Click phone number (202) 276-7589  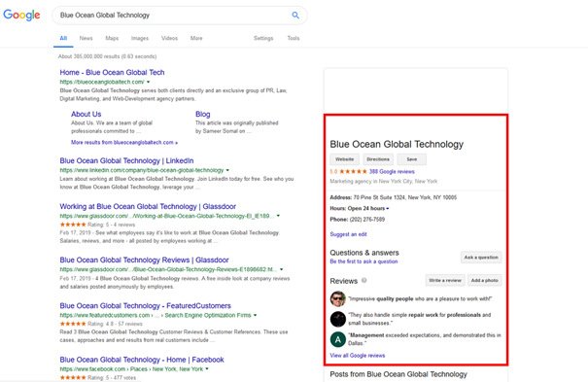tap(367, 220)
